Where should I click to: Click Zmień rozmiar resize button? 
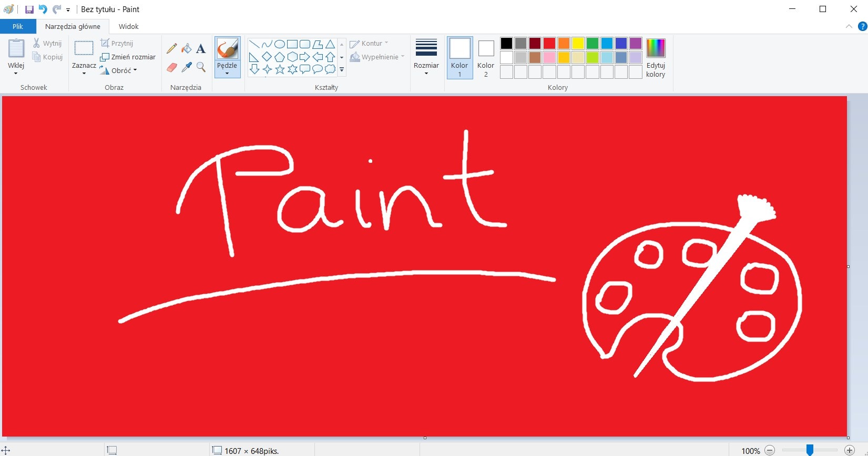pos(128,57)
